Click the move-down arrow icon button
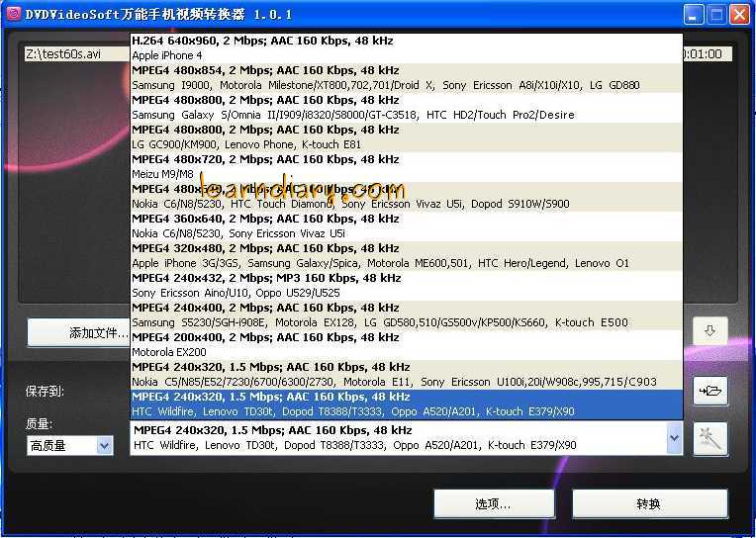Image resolution: width=756 pixels, height=538 pixels. (709, 330)
